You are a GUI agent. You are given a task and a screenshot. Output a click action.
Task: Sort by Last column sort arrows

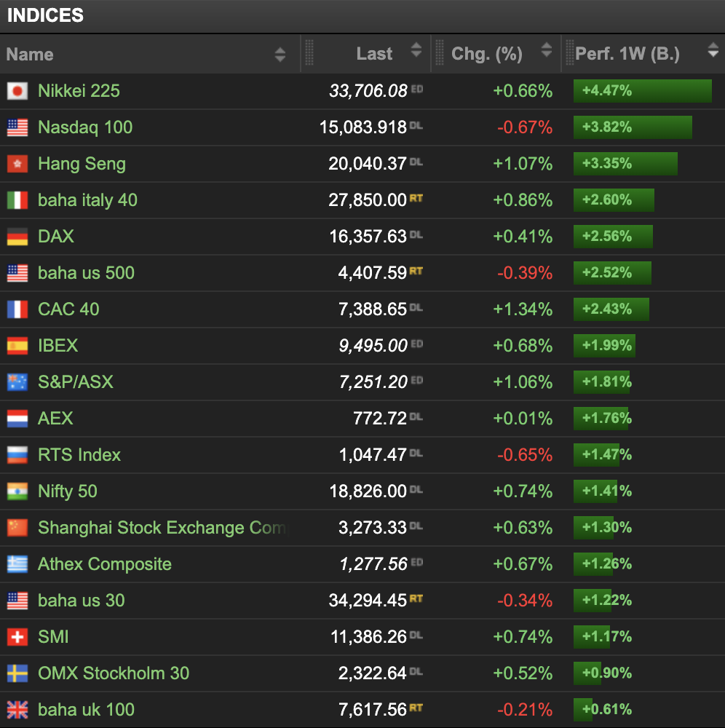(x=416, y=51)
